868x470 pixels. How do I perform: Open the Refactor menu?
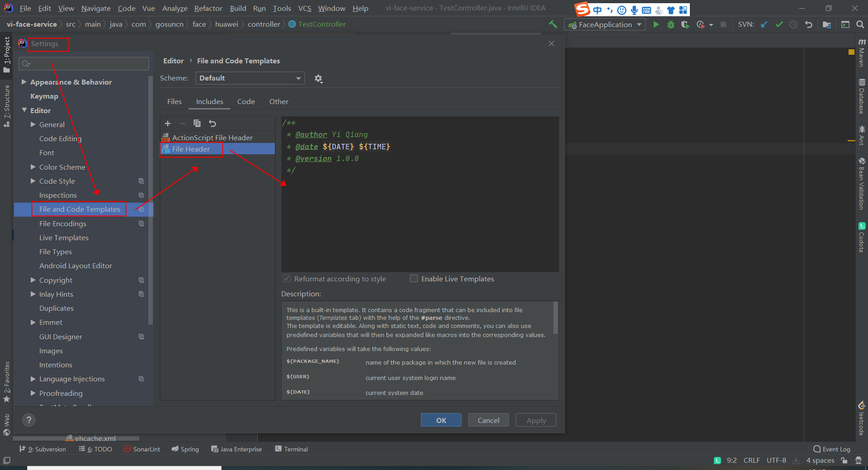coord(208,8)
